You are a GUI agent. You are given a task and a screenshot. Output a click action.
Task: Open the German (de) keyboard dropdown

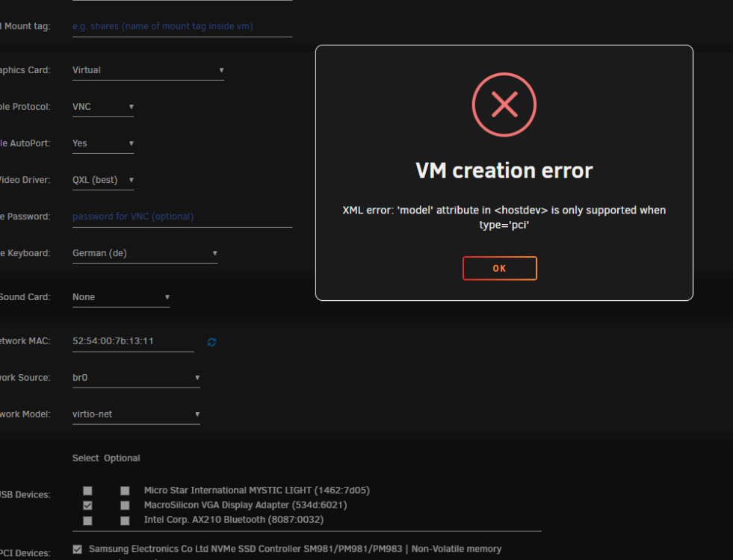coord(145,253)
